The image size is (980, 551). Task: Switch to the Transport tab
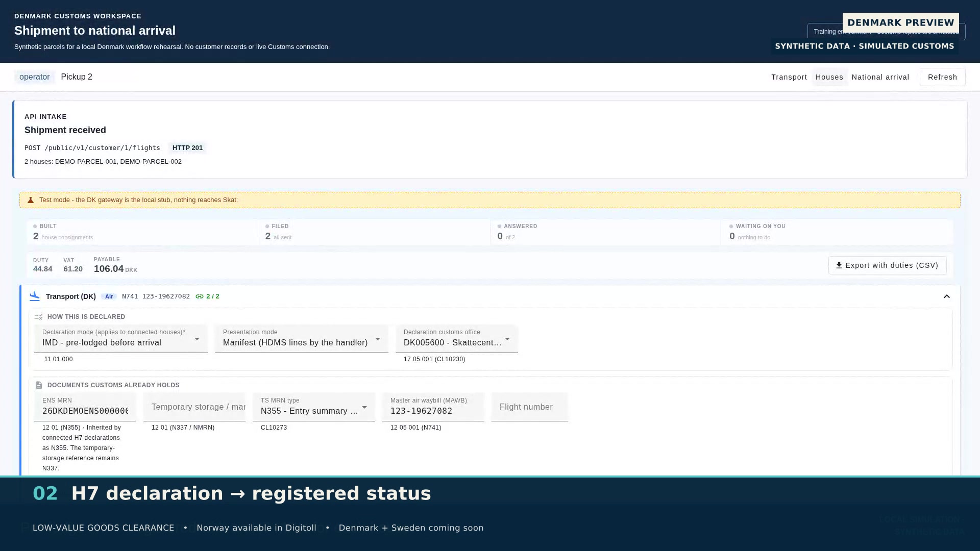click(789, 77)
